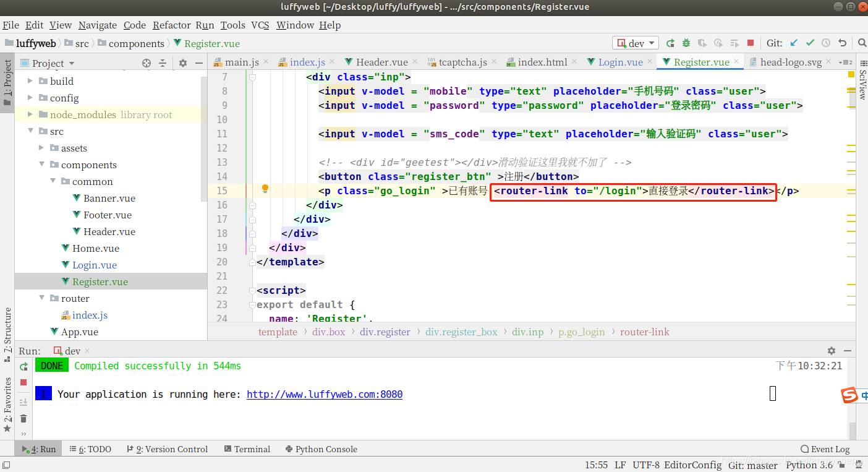Screen dimensions: 868x472
Task: Collapse the router folder
Action: (x=42, y=298)
